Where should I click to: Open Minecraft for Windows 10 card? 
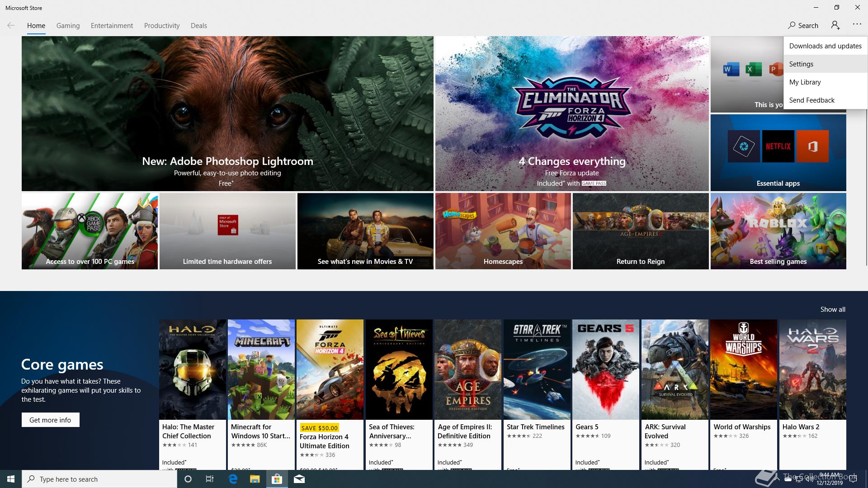click(261, 394)
